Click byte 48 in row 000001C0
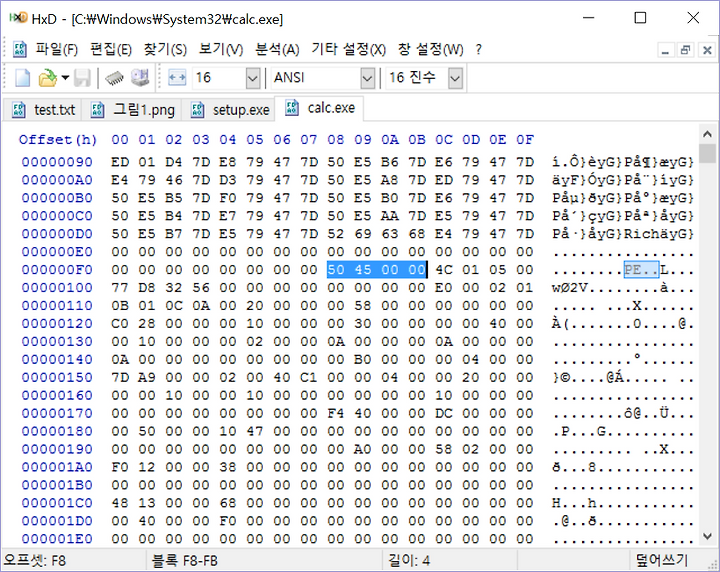The width and height of the screenshot is (720, 572). [x=120, y=503]
